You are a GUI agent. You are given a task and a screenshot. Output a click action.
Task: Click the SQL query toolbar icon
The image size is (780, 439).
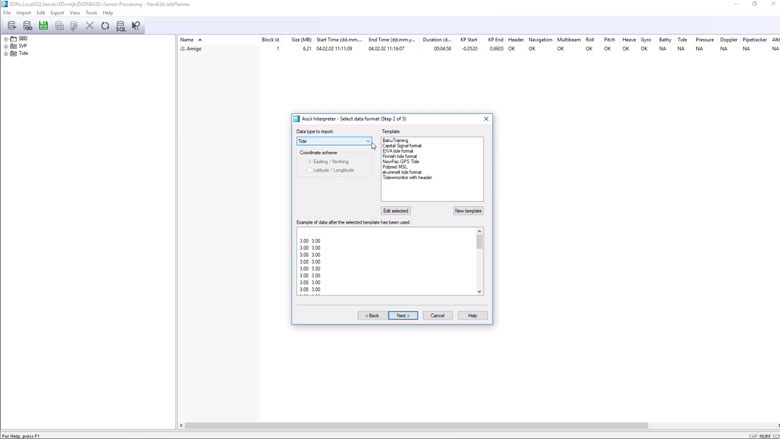121,26
